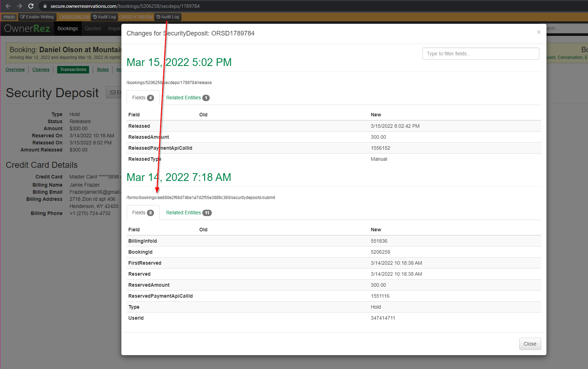Click the browser reload icon
Image resolution: width=588 pixels, height=369 pixels.
point(31,6)
